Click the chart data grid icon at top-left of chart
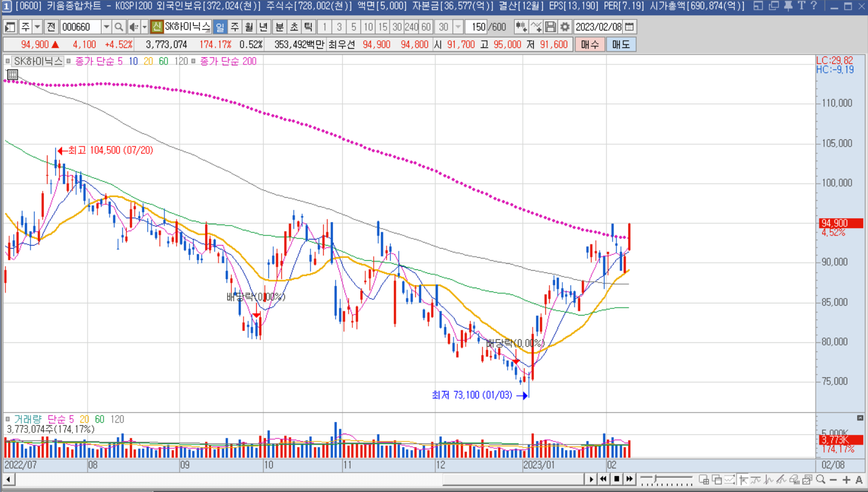This screenshot has width=868, height=492. tap(12, 75)
